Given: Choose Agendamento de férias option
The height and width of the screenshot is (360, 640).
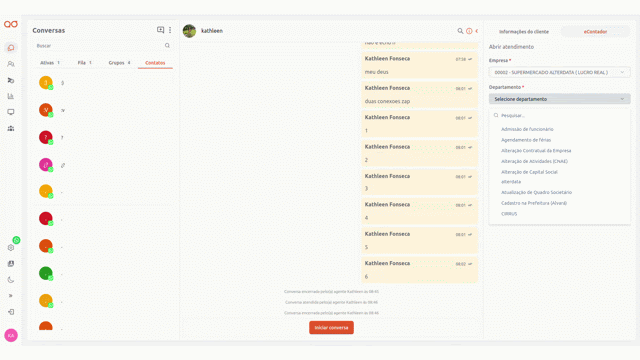Looking at the screenshot, I should tap(526, 140).
